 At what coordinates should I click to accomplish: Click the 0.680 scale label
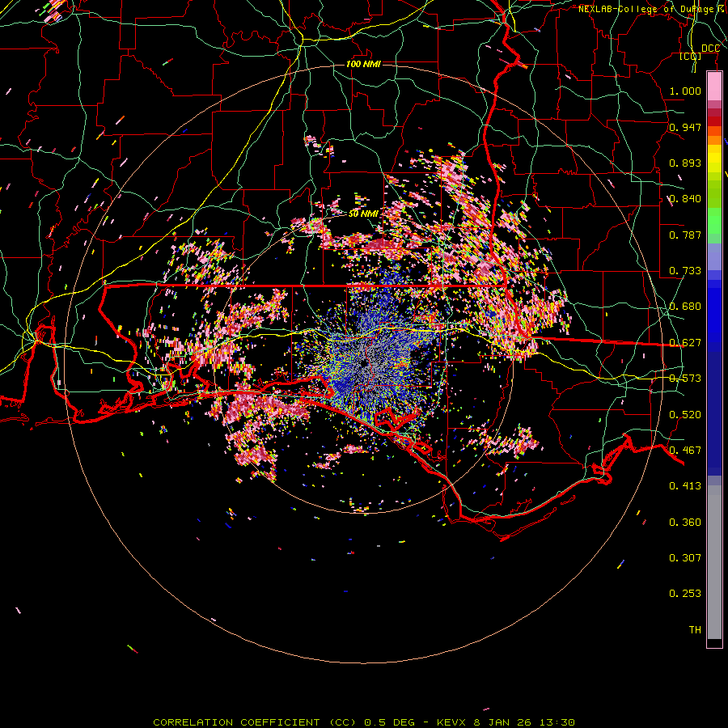[x=685, y=307]
